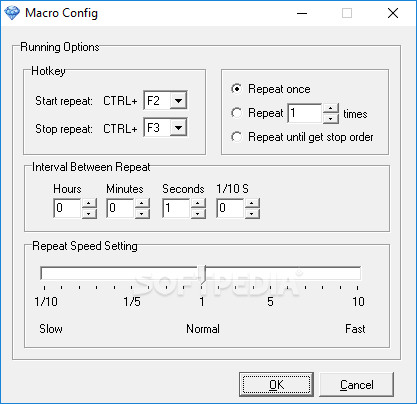Image resolution: width=417 pixels, height=404 pixels.
Task: Decrement the Repeat times count arrow
Action: 330,118
